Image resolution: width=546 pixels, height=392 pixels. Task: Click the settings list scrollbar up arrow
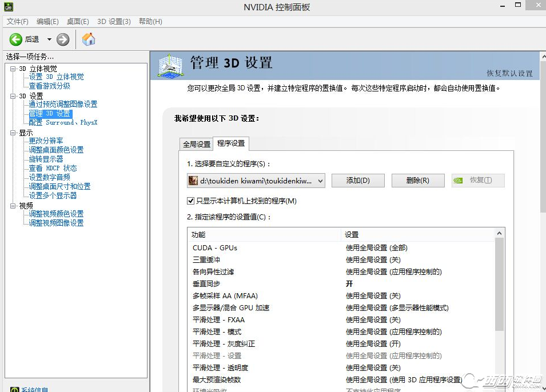[x=500, y=233]
